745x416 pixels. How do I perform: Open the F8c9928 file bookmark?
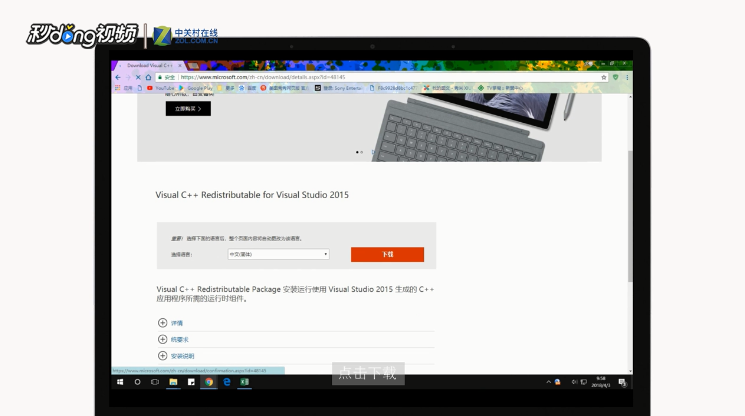click(x=392, y=88)
